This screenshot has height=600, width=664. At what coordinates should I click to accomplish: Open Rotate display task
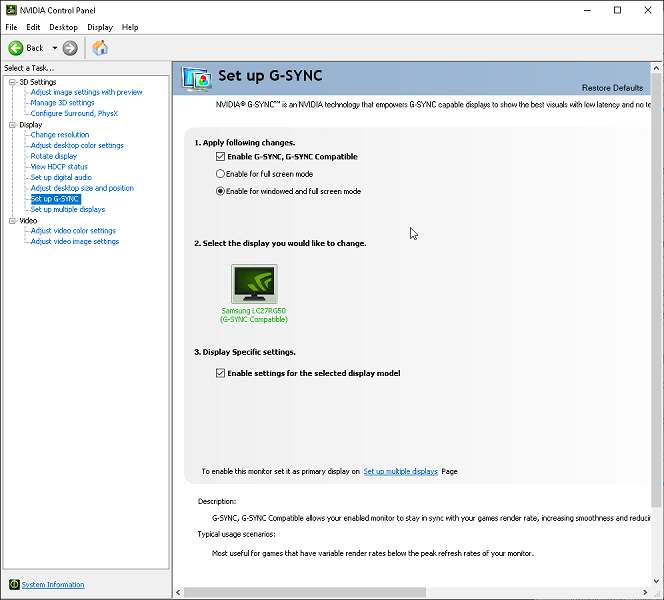pos(54,156)
